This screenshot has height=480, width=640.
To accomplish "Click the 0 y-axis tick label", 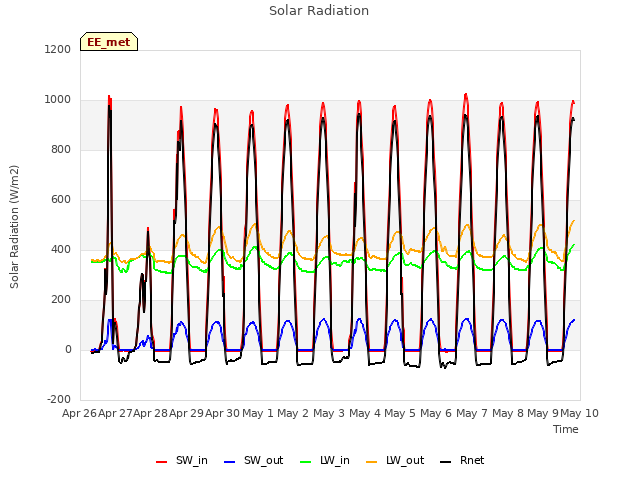I will tap(68, 349).
